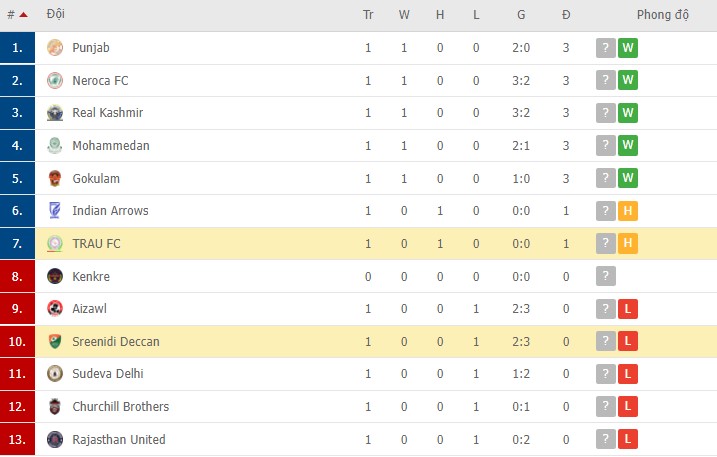Viewport: 717px width, 457px height.
Task: Click the Sreenidi Deccan team logo
Action: [55, 342]
